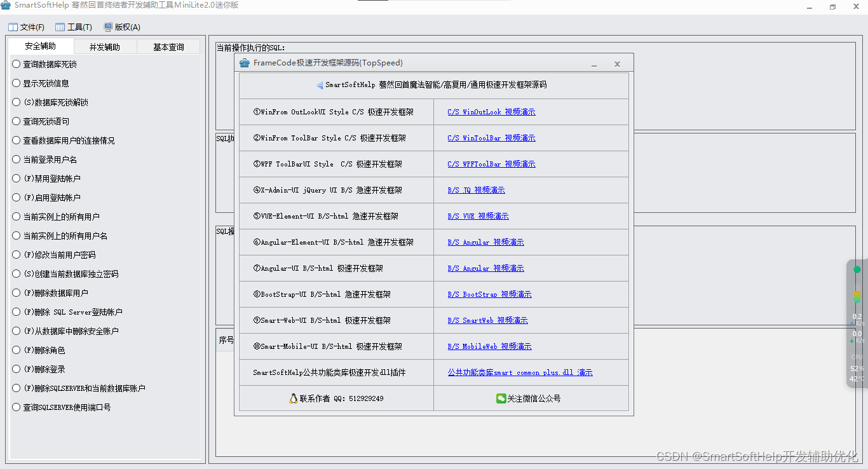Select 查询数据库死锁 radio option
The width and height of the screenshot is (868, 469).
44,64
